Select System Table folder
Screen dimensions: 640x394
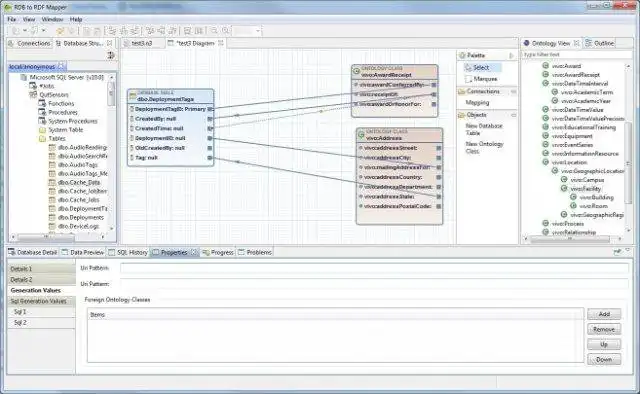tap(61, 130)
